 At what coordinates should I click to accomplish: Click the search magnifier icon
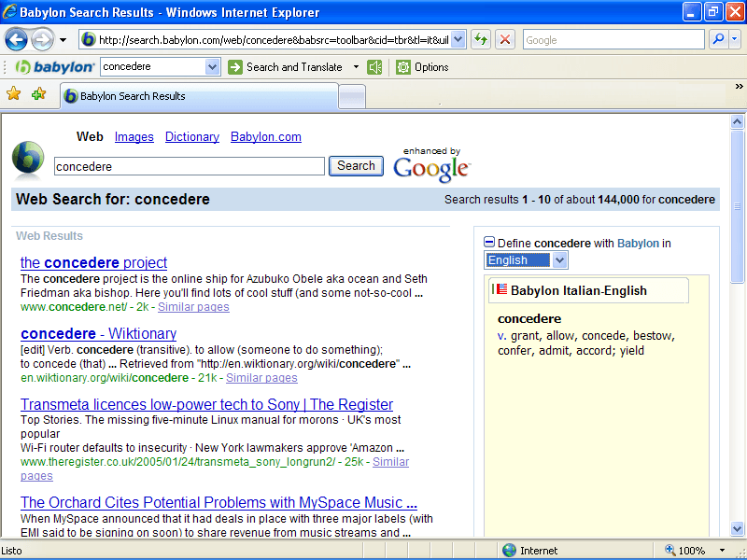717,40
